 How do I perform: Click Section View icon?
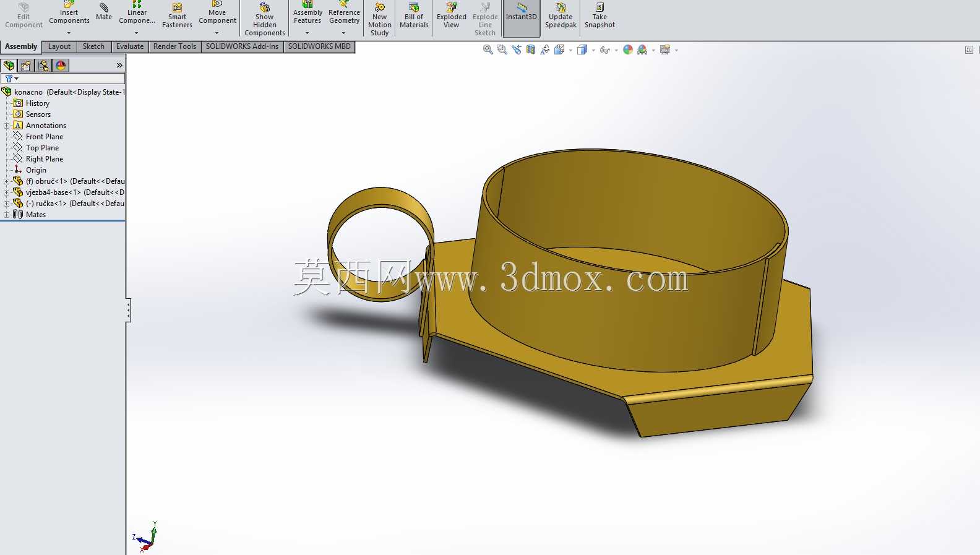coord(531,49)
